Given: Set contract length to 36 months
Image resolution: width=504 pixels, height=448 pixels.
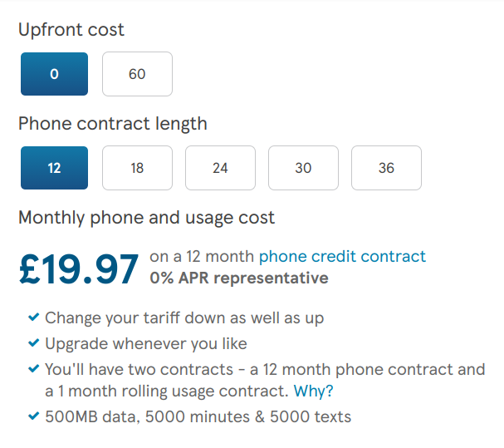Looking at the screenshot, I should click(x=386, y=168).
